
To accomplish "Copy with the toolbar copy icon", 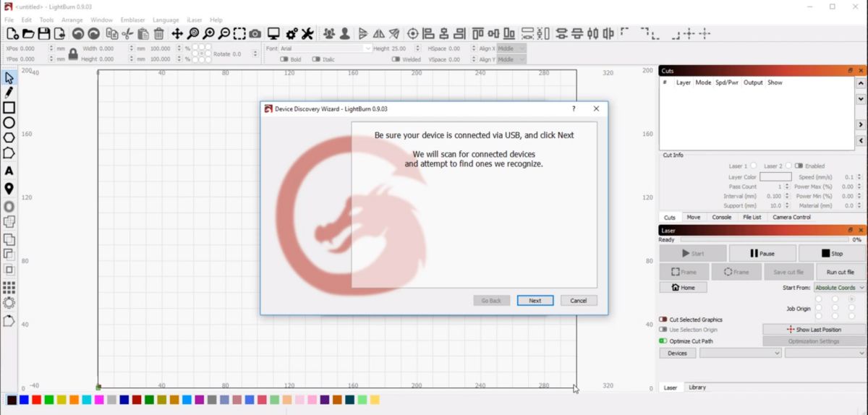I will (x=112, y=33).
